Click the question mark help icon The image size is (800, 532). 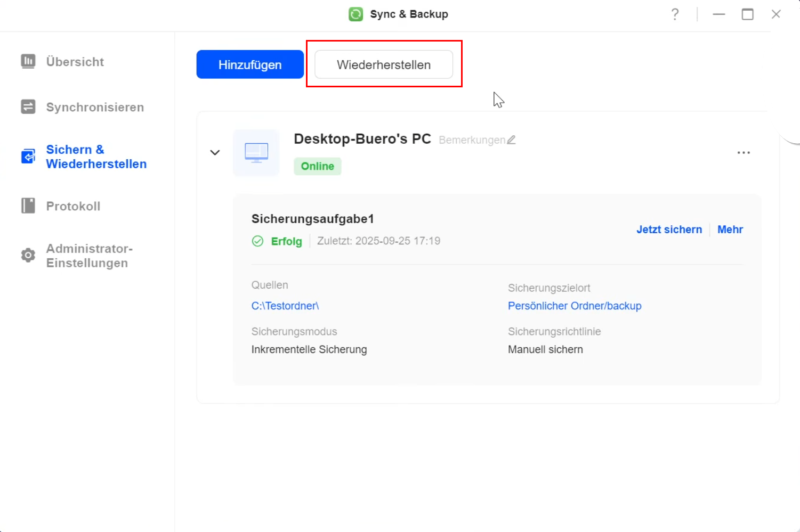point(675,14)
